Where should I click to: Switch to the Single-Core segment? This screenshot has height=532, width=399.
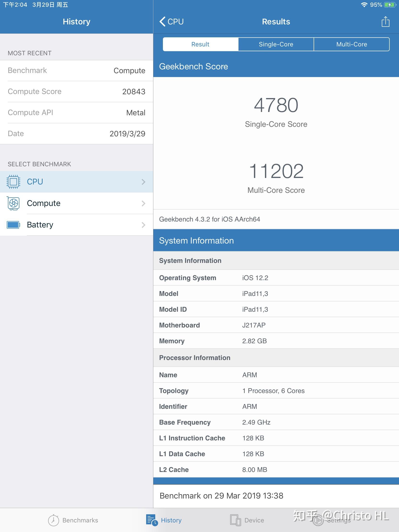pos(276,44)
